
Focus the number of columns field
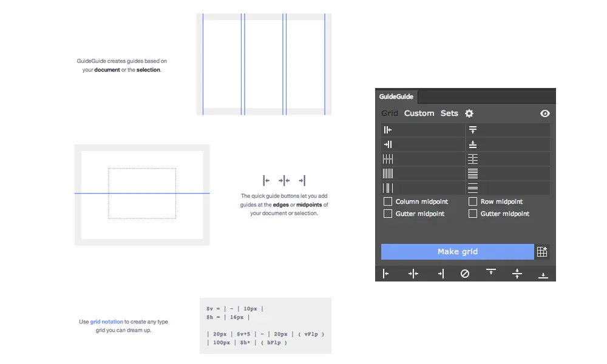[422, 159]
